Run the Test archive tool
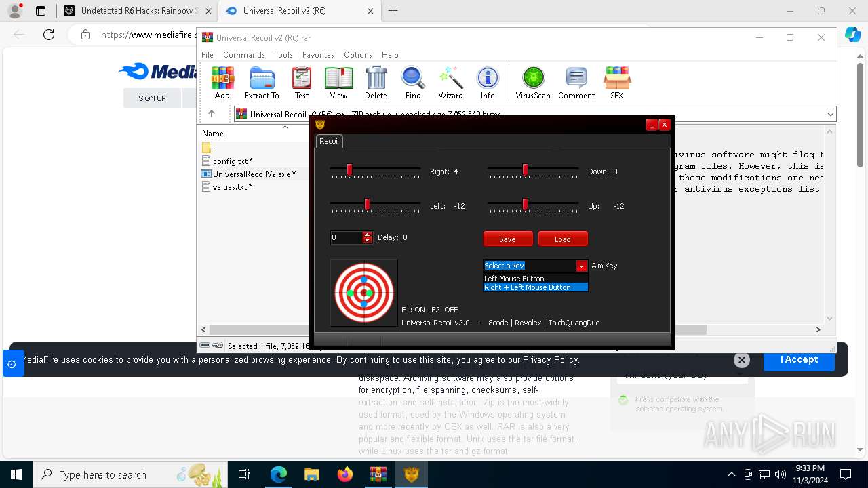 point(302,83)
